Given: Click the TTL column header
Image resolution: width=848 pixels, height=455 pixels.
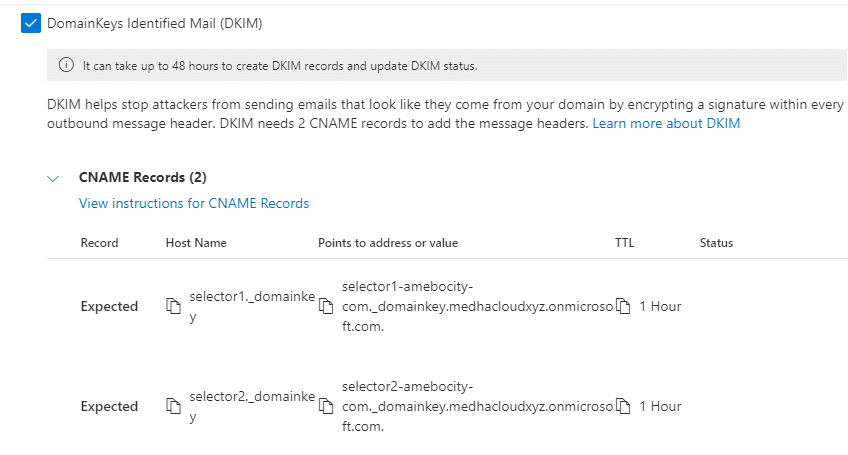Looking at the screenshot, I should 624,243.
